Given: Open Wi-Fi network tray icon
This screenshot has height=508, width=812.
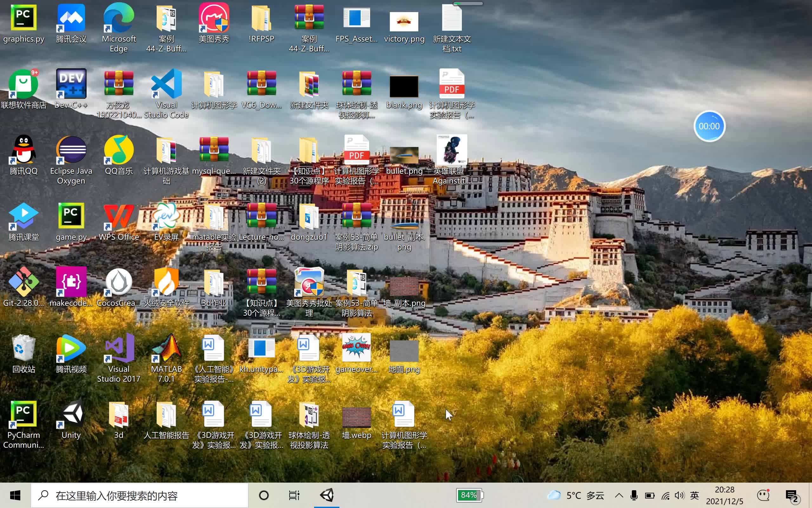Looking at the screenshot, I should coord(665,496).
